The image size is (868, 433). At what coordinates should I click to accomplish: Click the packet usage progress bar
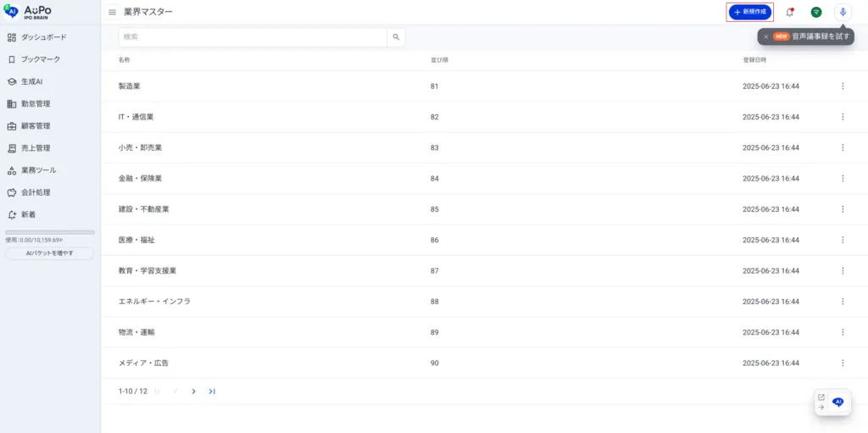click(x=50, y=232)
